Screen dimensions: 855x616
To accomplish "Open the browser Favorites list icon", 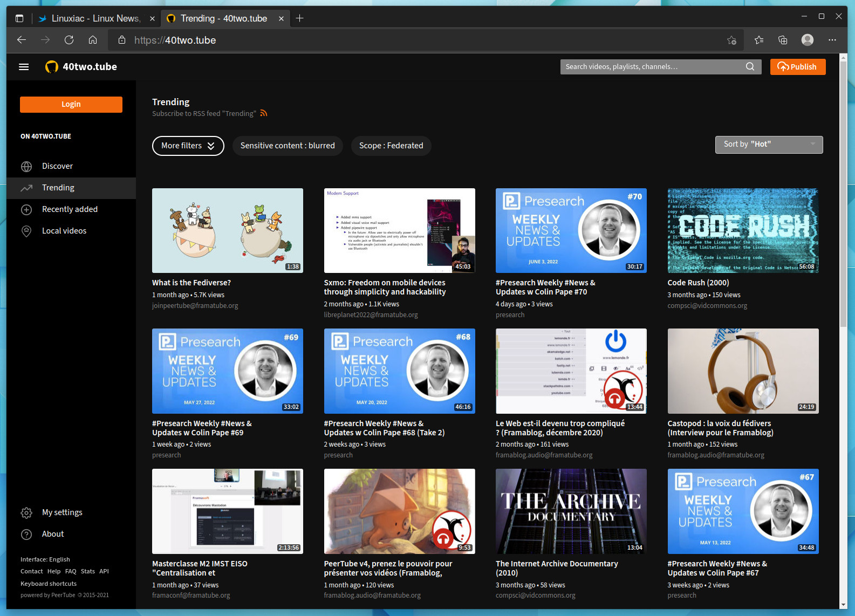I will coord(759,40).
